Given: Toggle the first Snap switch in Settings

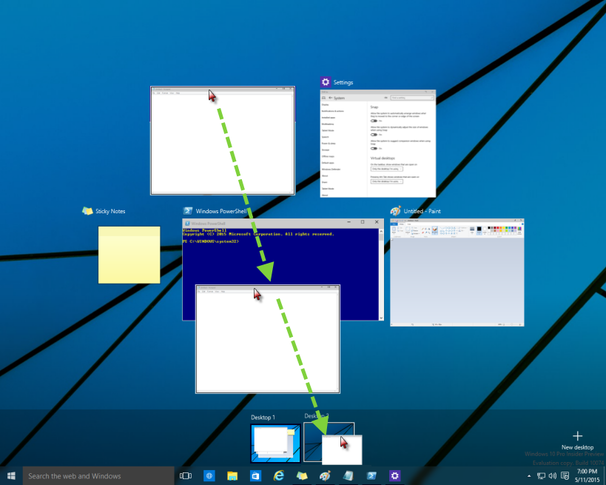Looking at the screenshot, I should click(374, 121).
